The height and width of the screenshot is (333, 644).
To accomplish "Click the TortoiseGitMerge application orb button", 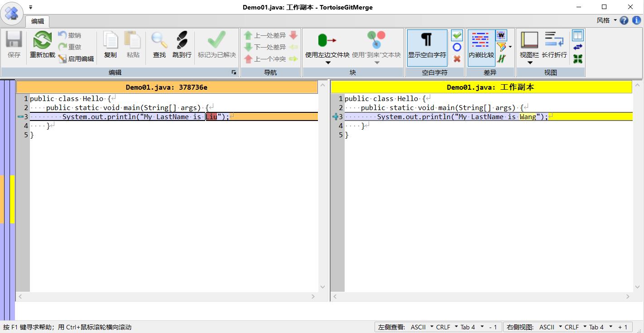I will (x=12, y=13).
